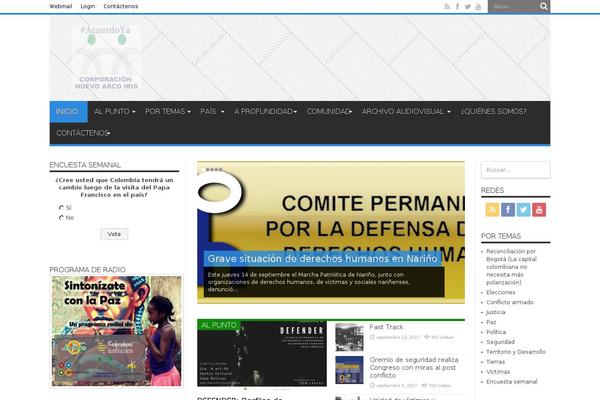Viewport: 600px width, 400px height.
Task: Open the Elecciones topic link
Action: tap(501, 292)
